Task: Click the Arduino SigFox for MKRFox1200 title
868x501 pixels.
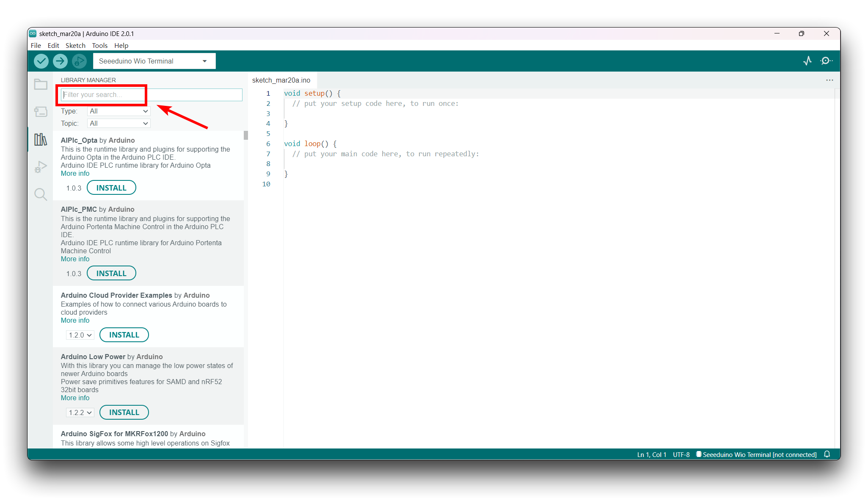Action: click(133, 434)
